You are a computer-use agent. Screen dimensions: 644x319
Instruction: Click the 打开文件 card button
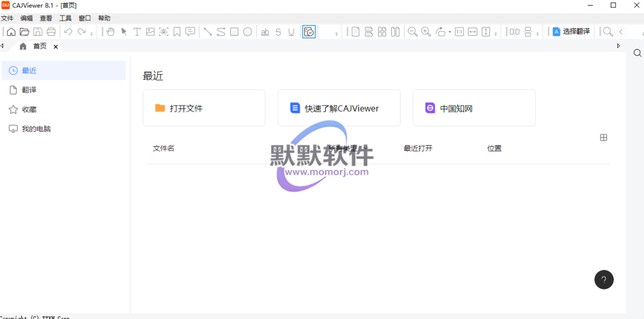pyautogui.click(x=204, y=108)
